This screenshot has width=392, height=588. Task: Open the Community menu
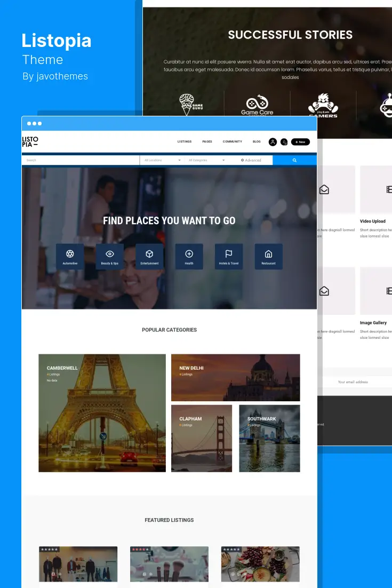pos(233,142)
